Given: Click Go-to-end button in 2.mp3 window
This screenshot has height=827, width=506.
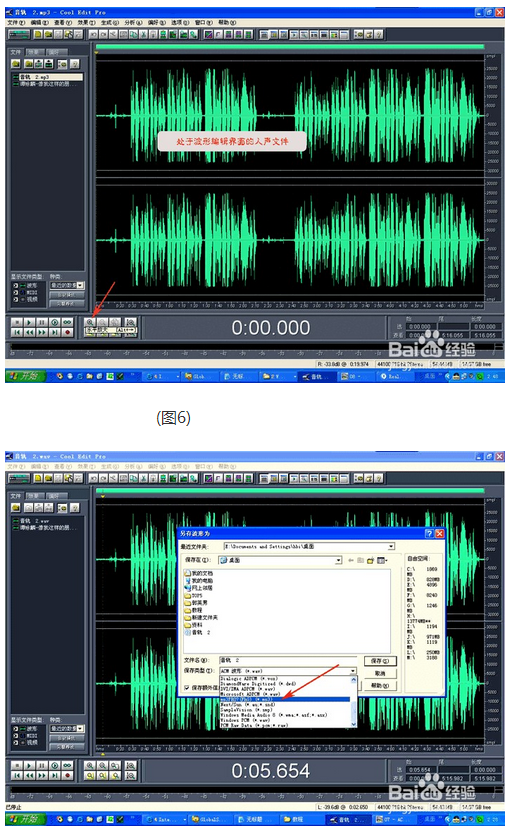Looking at the screenshot, I should click(x=54, y=332).
